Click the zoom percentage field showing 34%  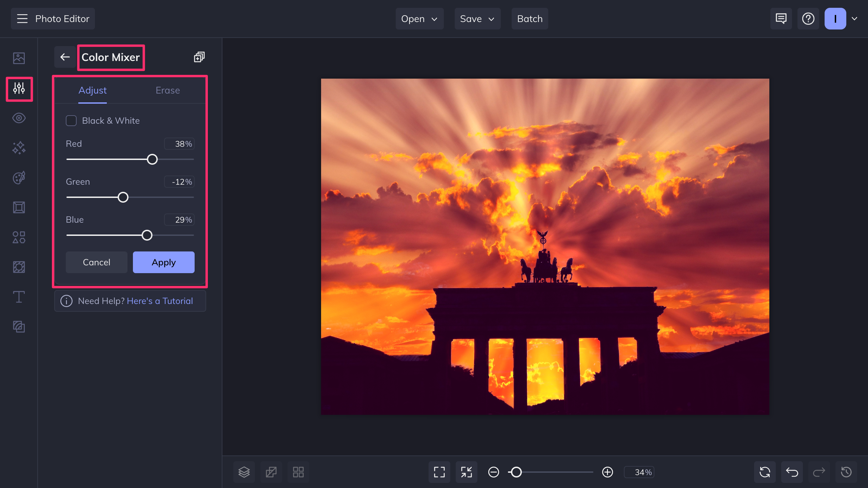point(639,472)
